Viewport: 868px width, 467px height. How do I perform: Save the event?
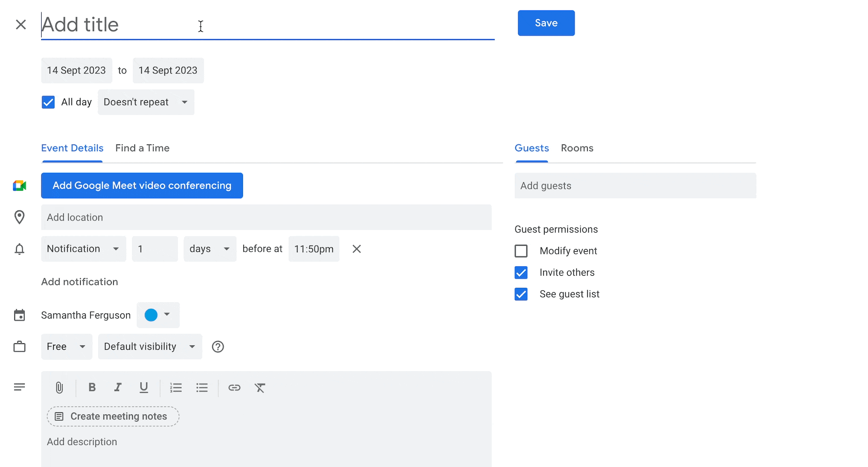tap(546, 23)
